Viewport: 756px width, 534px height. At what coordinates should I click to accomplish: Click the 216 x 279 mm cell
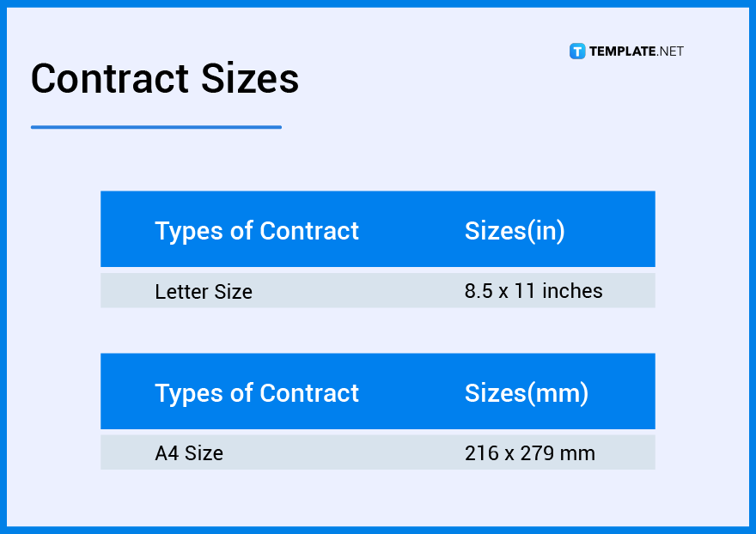[530, 453]
